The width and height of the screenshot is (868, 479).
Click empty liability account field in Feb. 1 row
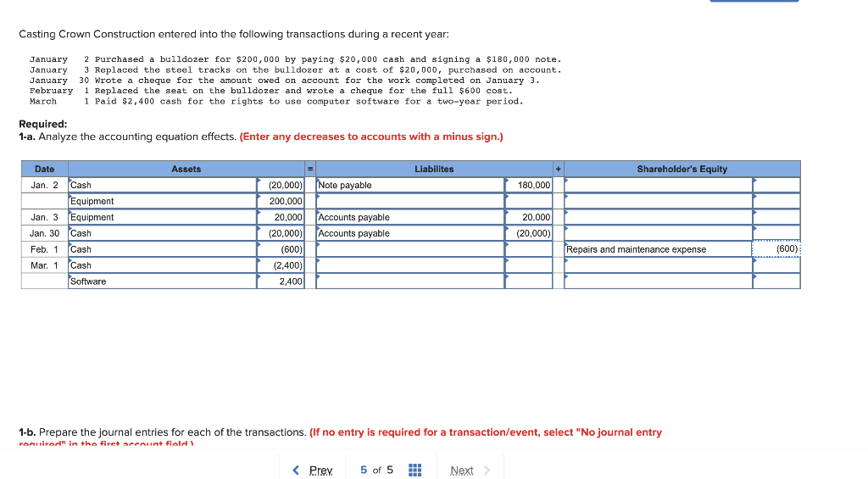coord(410,249)
